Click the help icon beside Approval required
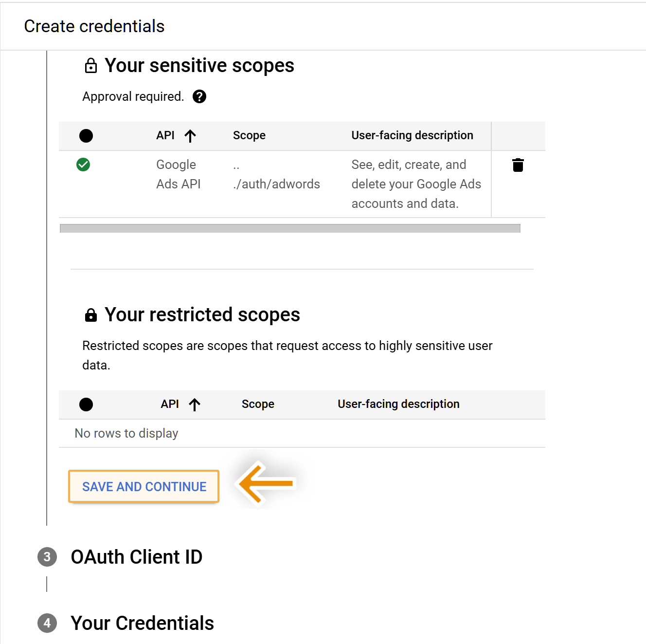The image size is (646, 644). click(199, 96)
